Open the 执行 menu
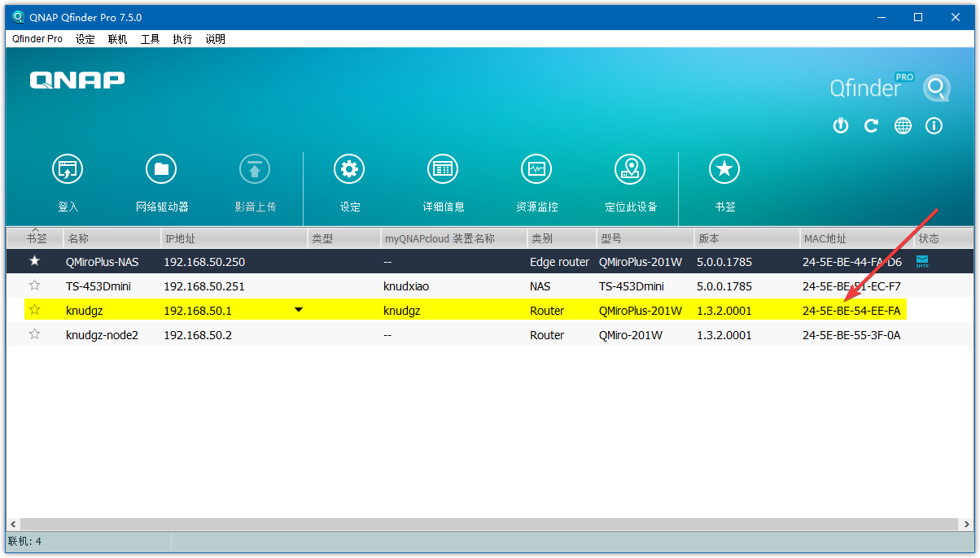Viewport: 980px width, 558px height. coord(183,39)
